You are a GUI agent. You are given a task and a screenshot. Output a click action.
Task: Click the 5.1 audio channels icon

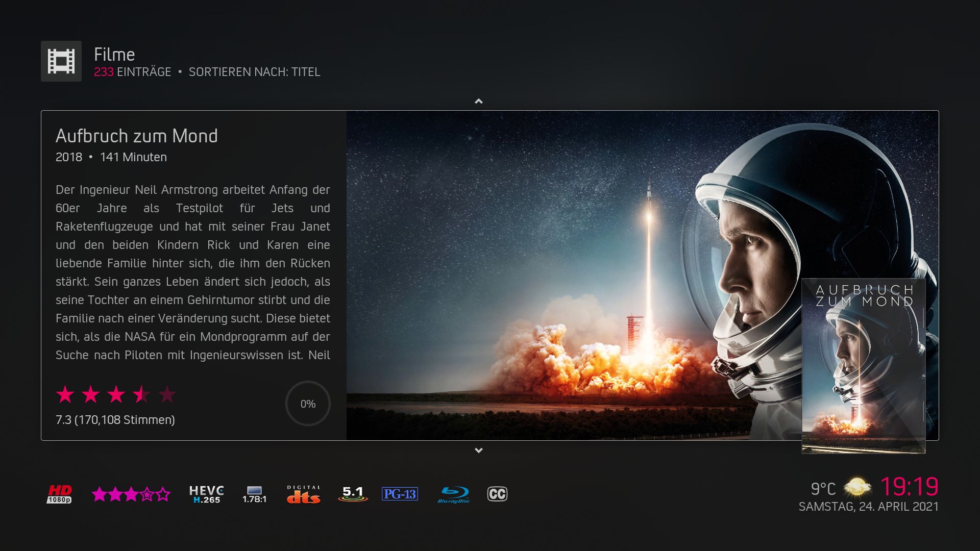[353, 494]
